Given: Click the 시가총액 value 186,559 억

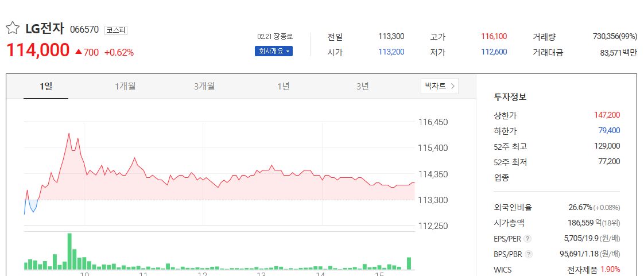Looking at the screenshot, I should pyautogui.click(x=584, y=223).
